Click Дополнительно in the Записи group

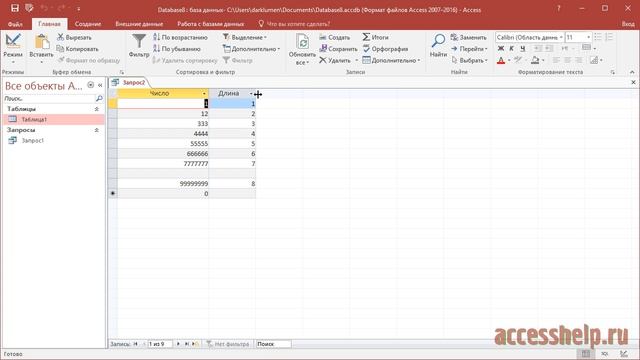391,60
